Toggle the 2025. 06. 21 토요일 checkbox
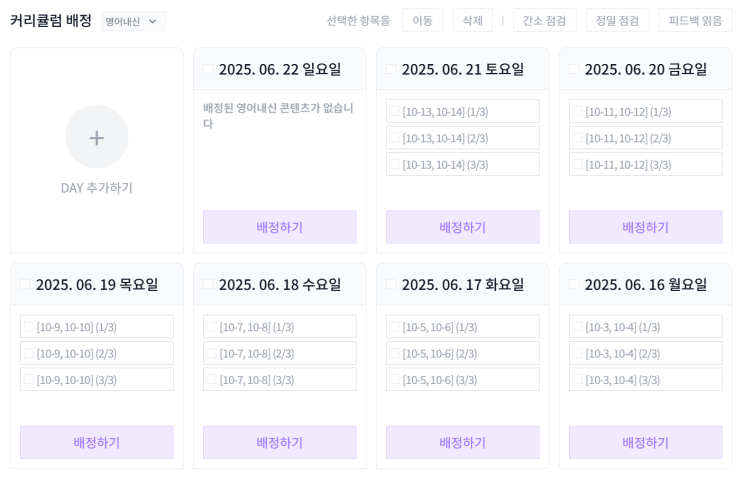The image size is (743, 483). point(391,69)
